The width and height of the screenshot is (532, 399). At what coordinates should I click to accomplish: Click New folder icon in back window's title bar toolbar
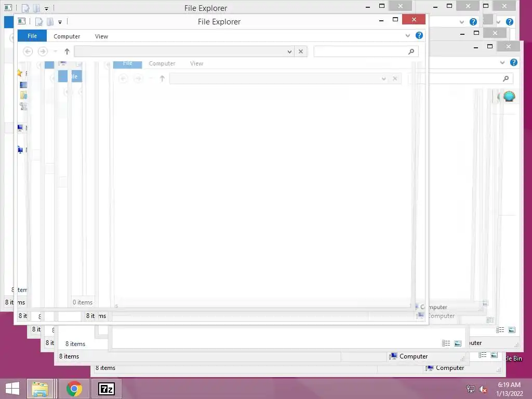37,8
